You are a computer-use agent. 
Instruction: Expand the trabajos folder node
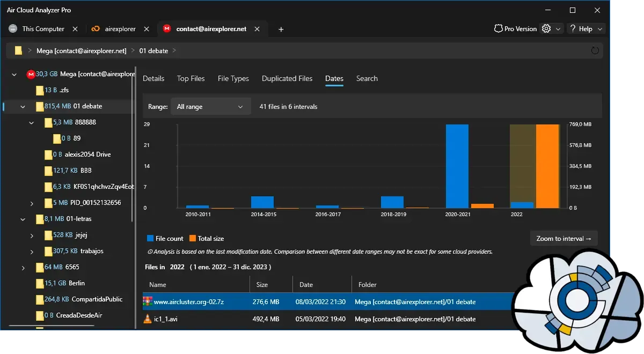(x=32, y=252)
